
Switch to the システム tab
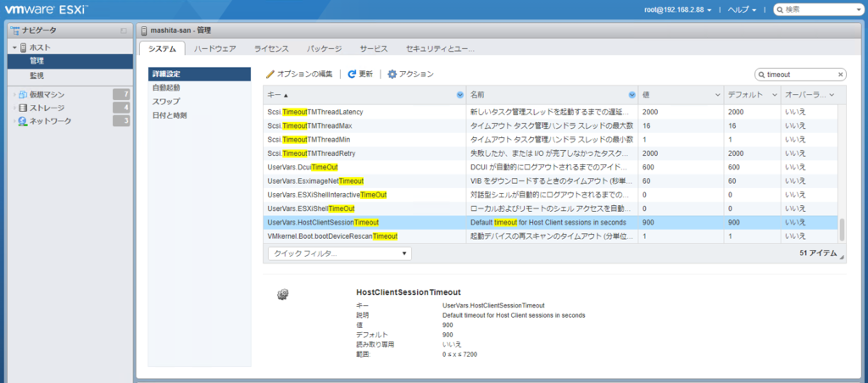[162, 48]
